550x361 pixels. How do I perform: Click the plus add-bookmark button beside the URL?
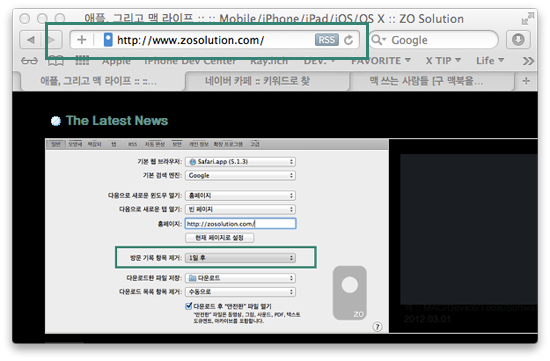[x=82, y=40]
